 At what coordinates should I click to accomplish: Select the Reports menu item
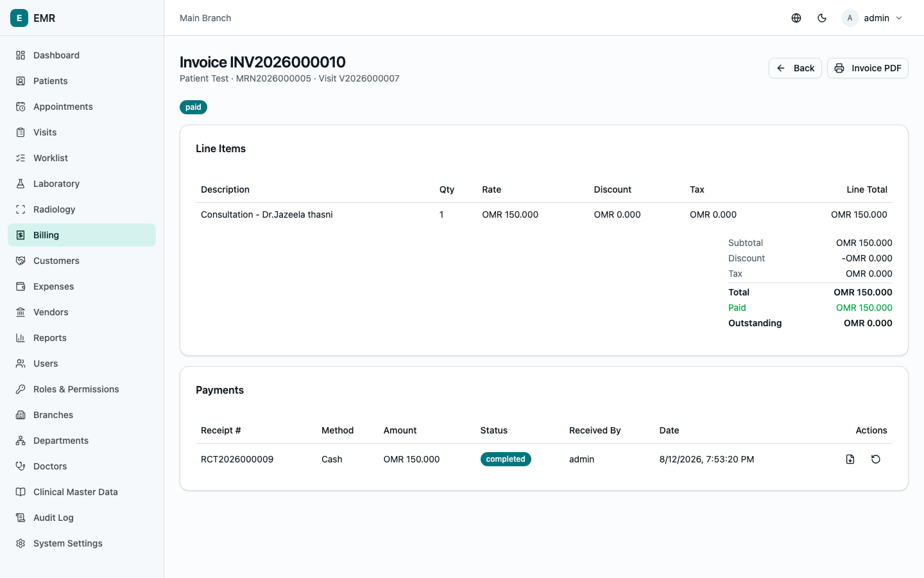[x=81, y=338]
